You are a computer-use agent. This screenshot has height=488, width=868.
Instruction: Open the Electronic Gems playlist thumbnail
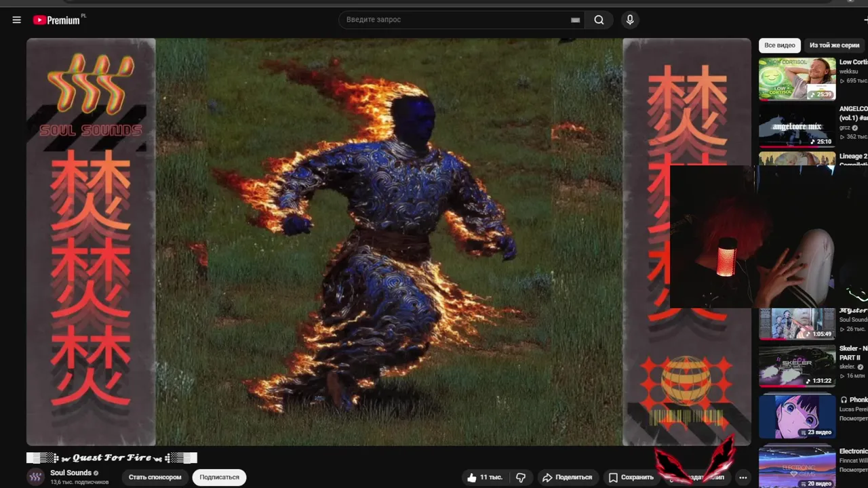coord(797,466)
